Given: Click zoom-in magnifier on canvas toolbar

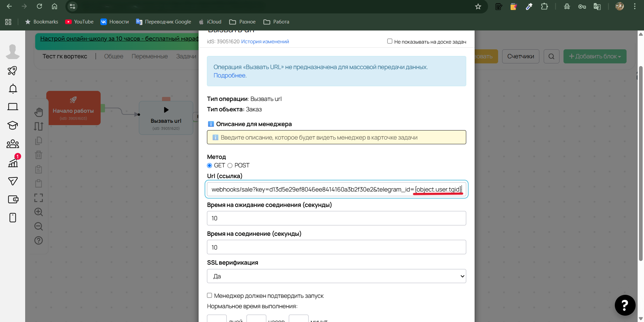Looking at the screenshot, I should 39,212.
